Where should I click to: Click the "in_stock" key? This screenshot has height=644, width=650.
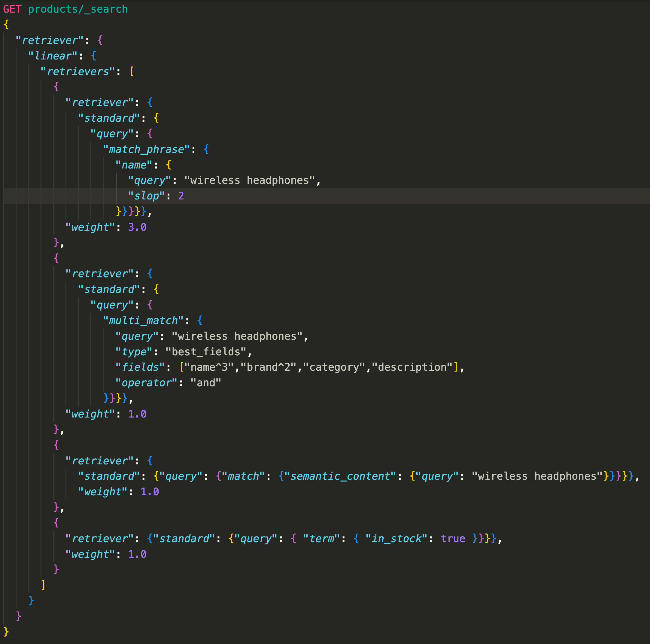(x=396, y=538)
